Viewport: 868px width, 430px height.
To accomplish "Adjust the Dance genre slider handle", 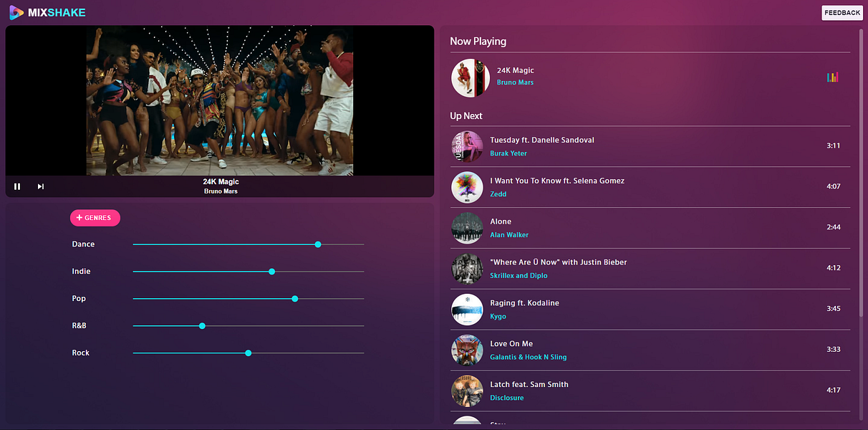I will pyautogui.click(x=318, y=244).
